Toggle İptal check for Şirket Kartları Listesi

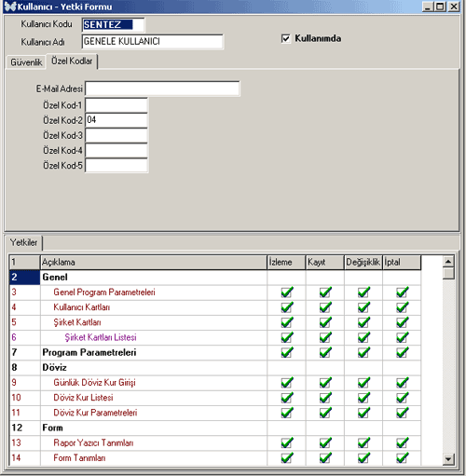click(x=402, y=337)
